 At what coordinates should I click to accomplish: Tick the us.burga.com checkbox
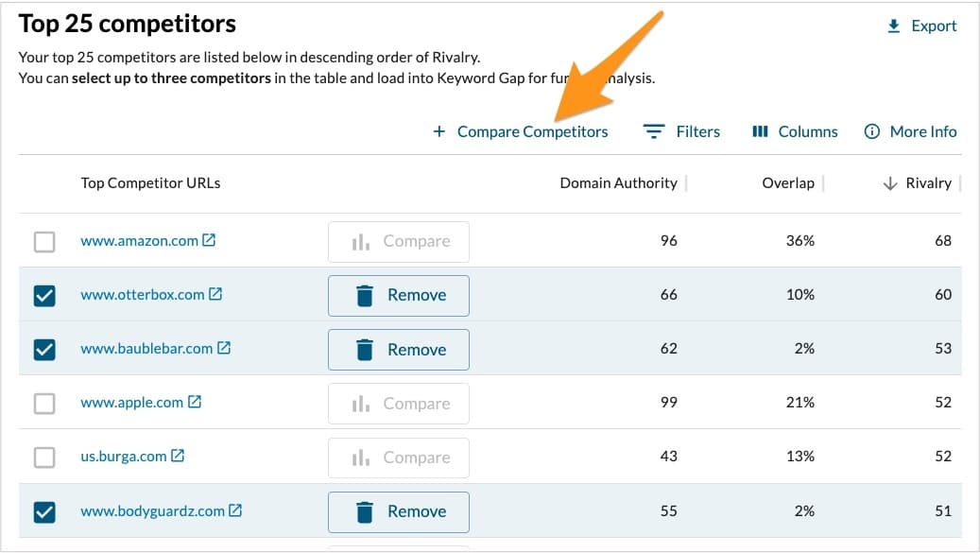tap(44, 458)
